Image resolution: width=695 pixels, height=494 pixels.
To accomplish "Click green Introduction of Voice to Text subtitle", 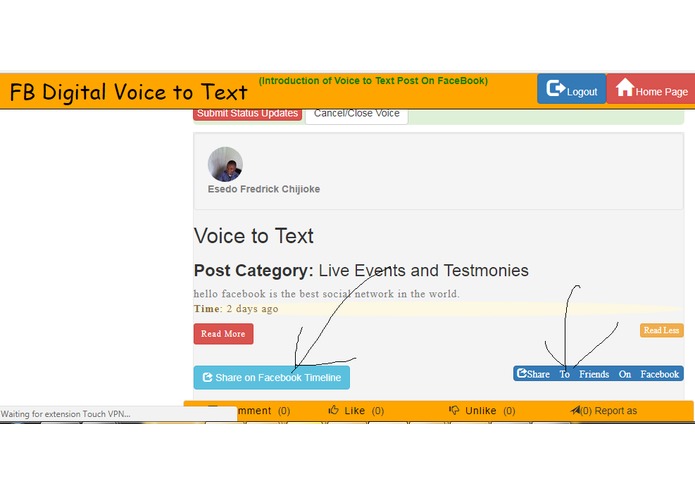I will [x=373, y=81].
